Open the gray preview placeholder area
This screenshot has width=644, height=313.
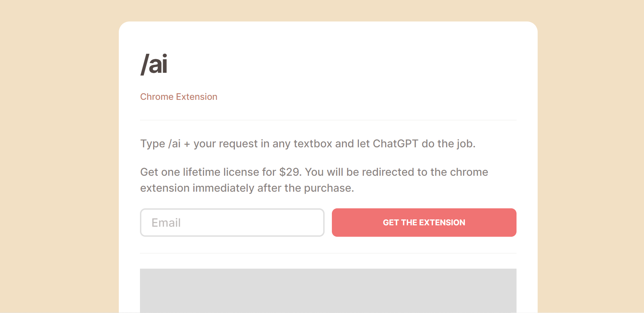coord(328,290)
